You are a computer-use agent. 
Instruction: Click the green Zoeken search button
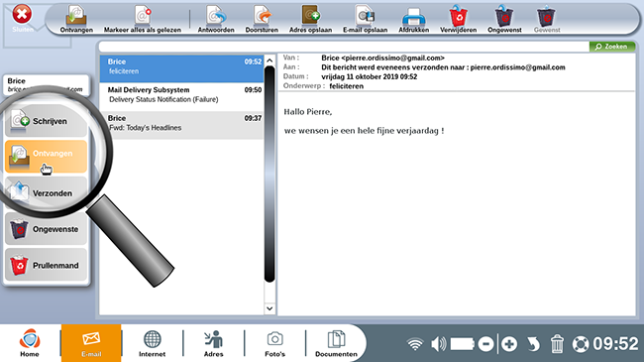(612, 47)
